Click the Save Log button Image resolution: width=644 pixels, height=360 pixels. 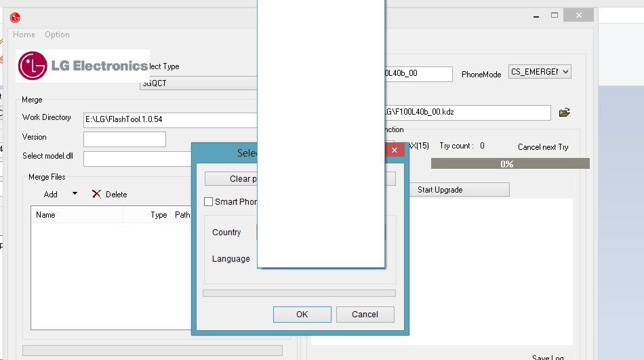click(x=548, y=357)
